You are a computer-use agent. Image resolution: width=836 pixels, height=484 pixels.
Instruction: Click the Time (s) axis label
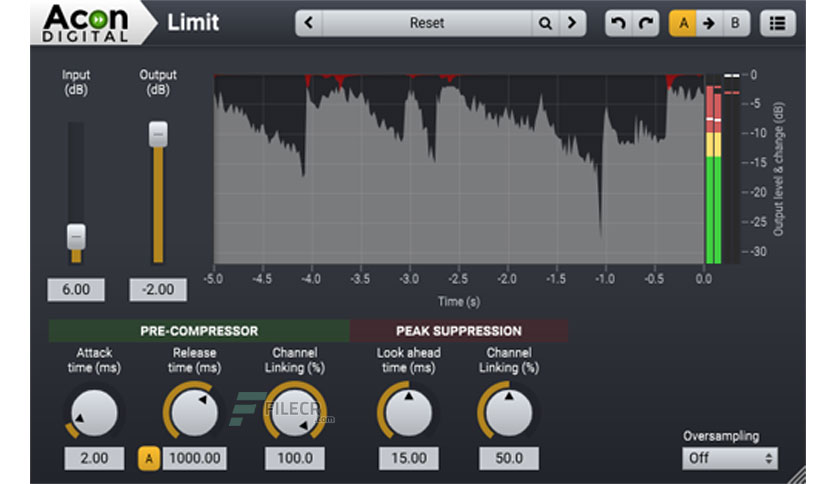coord(459,302)
